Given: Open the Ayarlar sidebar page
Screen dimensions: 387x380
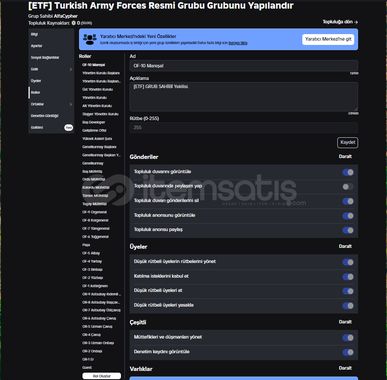Looking at the screenshot, I should (x=52, y=46).
